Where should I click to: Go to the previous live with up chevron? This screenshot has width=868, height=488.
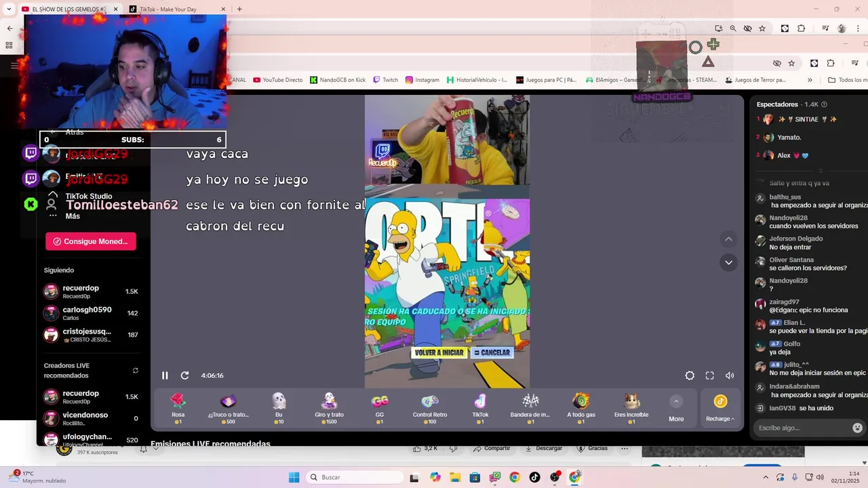[x=728, y=239]
